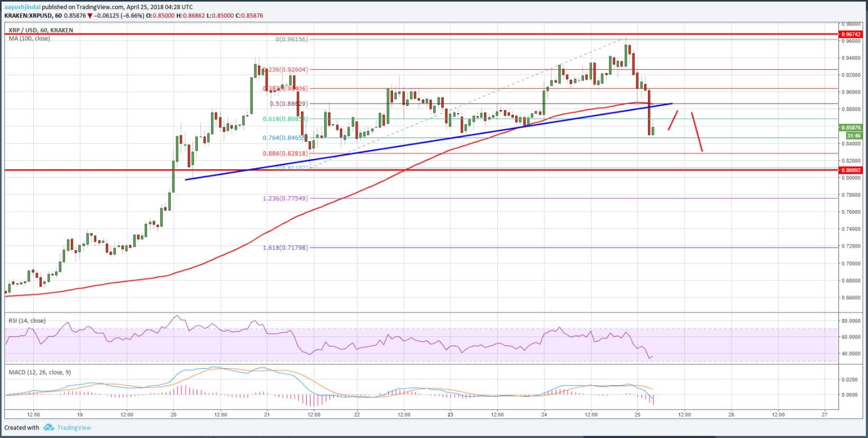This screenshot has height=438, width=868.
Task: Click the green 0.85876 current price tag
Action: click(x=851, y=127)
